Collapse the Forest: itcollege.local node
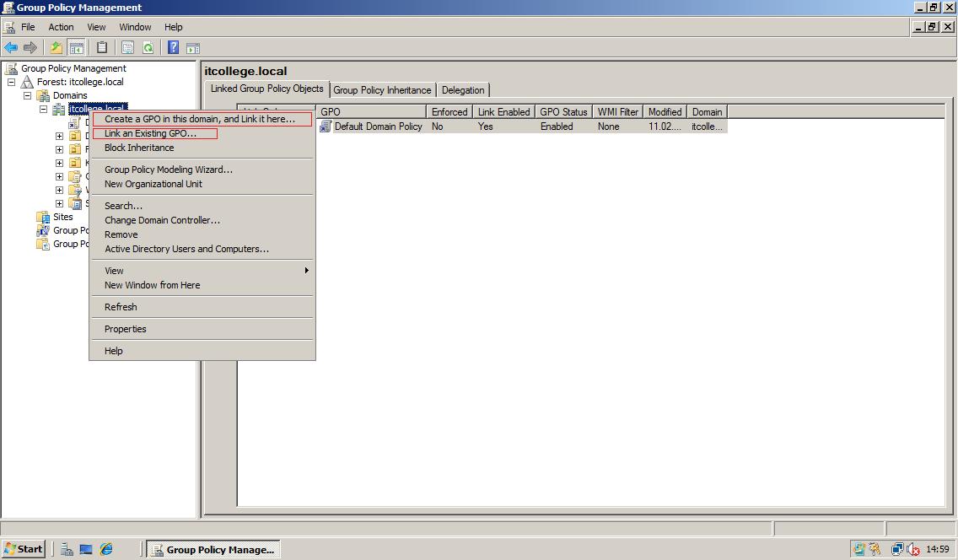The height and width of the screenshot is (560, 958). (x=11, y=82)
